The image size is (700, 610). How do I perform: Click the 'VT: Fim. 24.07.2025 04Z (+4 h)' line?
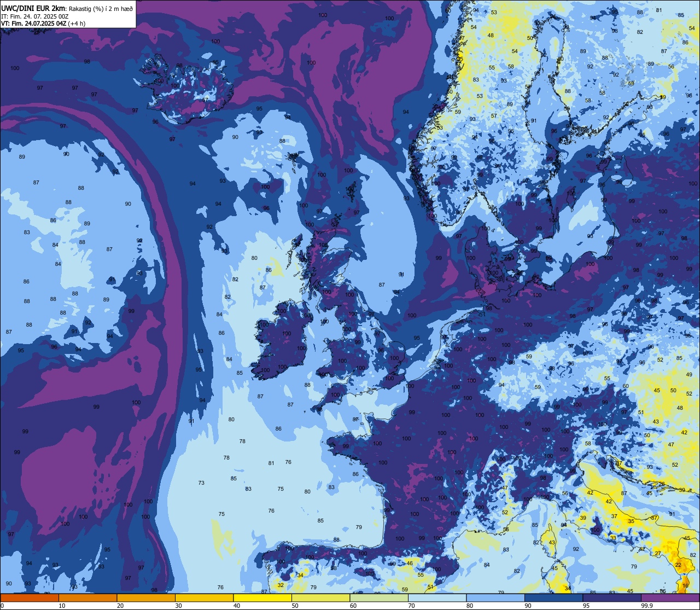point(43,24)
